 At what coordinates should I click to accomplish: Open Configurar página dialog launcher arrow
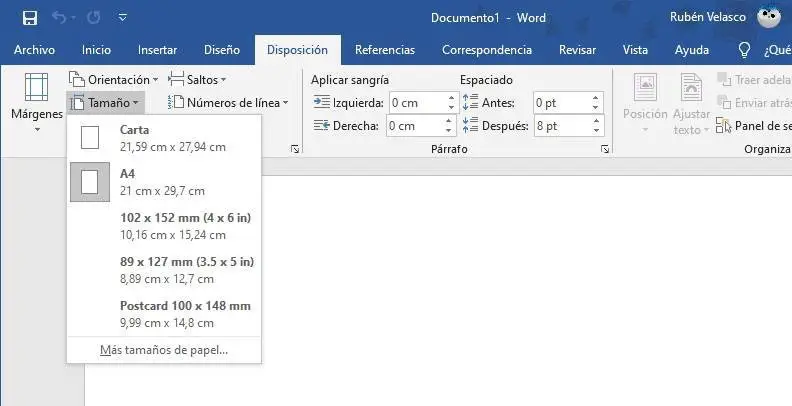(x=295, y=149)
